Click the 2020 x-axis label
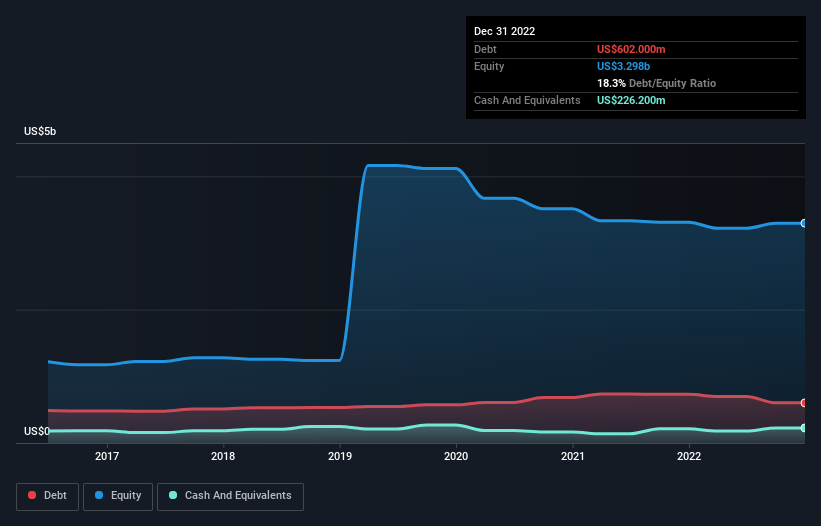 [456, 456]
